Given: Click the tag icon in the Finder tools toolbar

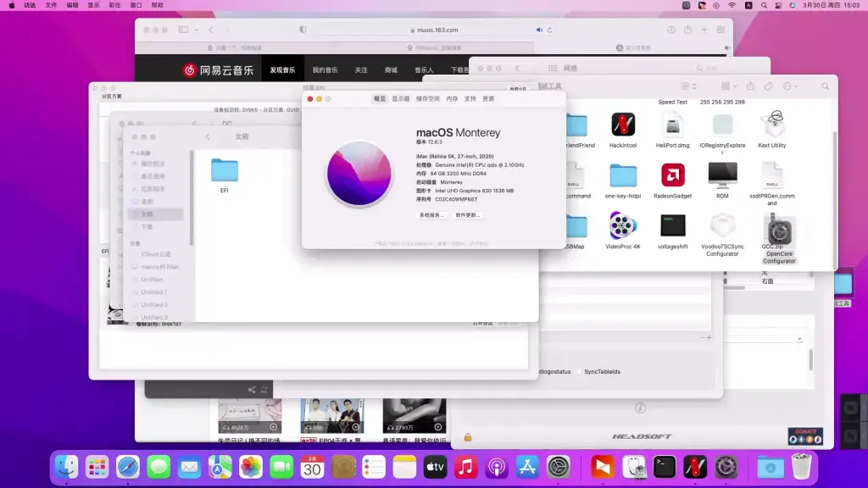Looking at the screenshot, I should coord(768,86).
